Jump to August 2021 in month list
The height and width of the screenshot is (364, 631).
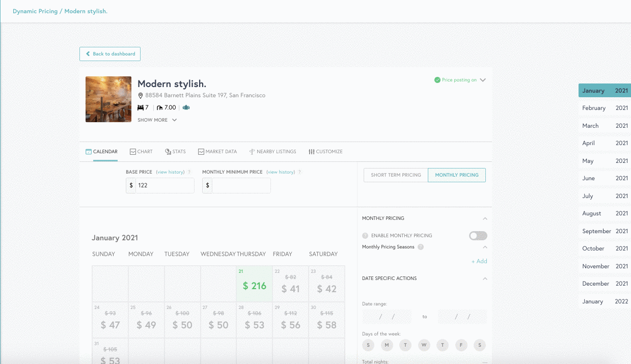(605, 213)
